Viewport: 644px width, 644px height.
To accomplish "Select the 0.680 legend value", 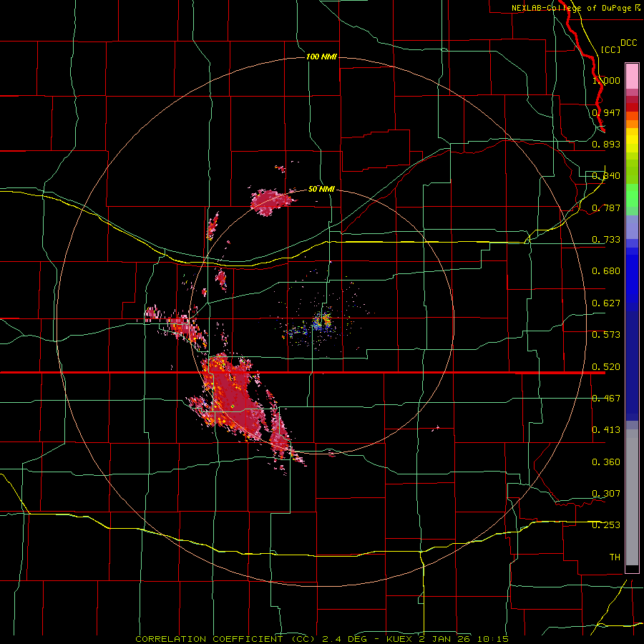I will [606, 271].
